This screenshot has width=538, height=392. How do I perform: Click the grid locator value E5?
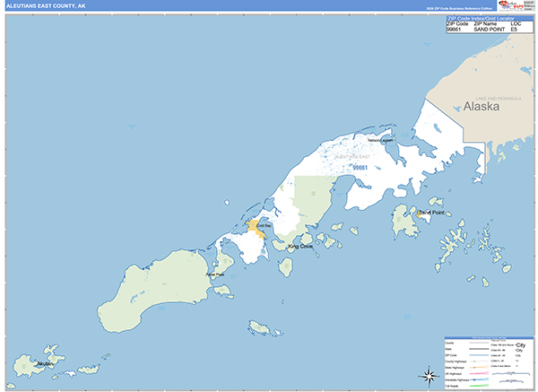pyautogui.click(x=514, y=30)
